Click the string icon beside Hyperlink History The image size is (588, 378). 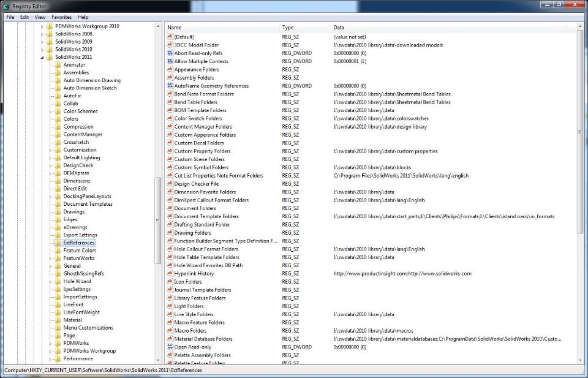click(170, 273)
